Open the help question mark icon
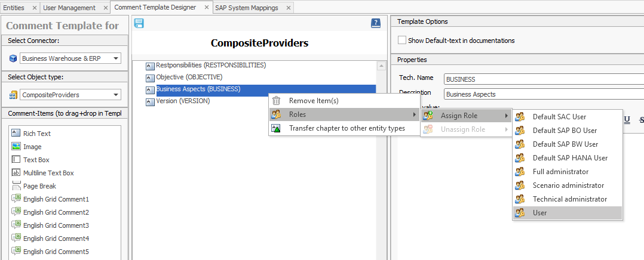Viewport: 644px width, 260px height. point(375,23)
